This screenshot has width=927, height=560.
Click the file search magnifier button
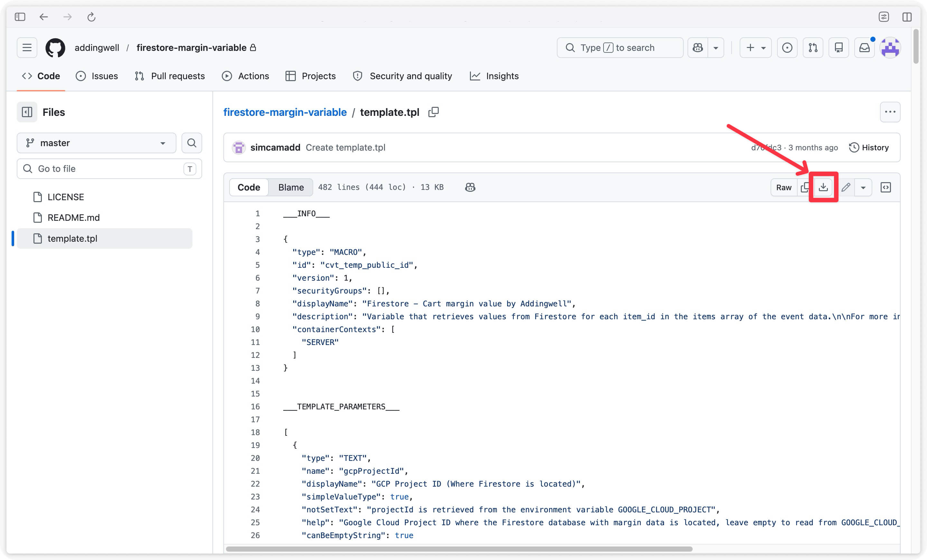tap(192, 143)
